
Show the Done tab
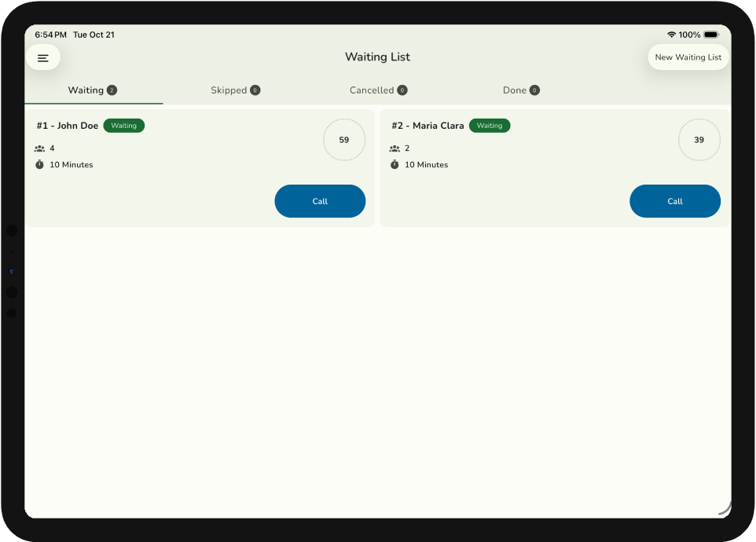515,90
